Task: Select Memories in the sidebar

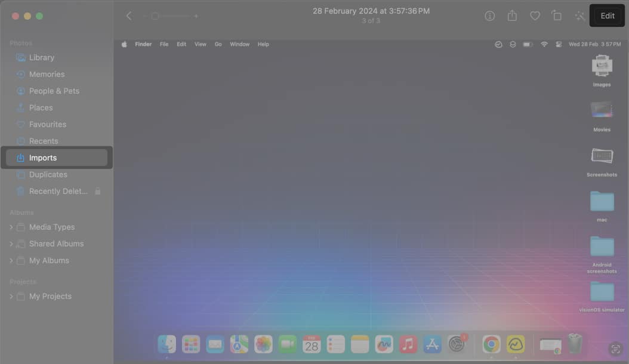Action: (x=57, y=74)
